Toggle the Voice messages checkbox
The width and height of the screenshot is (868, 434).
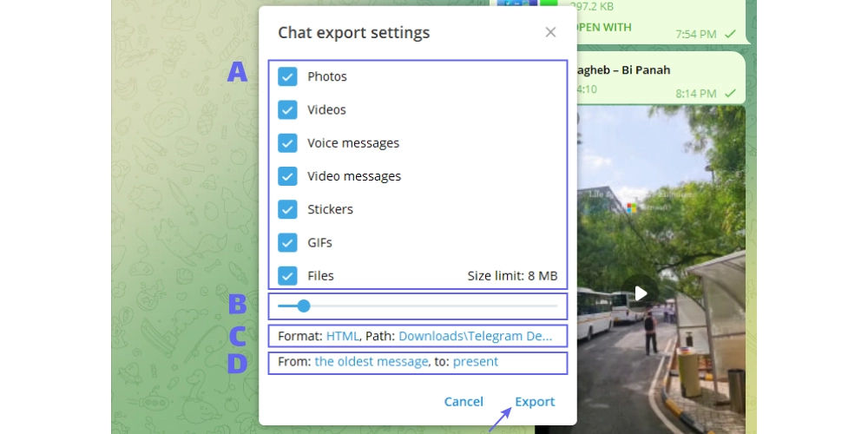pos(288,143)
